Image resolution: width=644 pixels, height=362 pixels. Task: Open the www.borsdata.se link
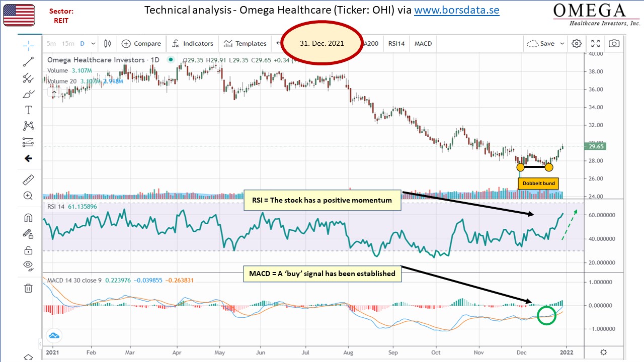457,10
